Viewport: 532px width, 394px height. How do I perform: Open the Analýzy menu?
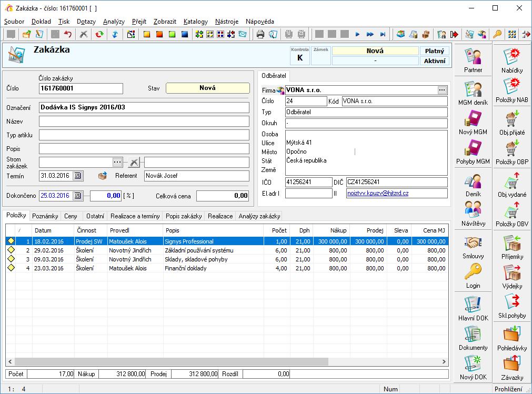pyautogui.click(x=114, y=22)
